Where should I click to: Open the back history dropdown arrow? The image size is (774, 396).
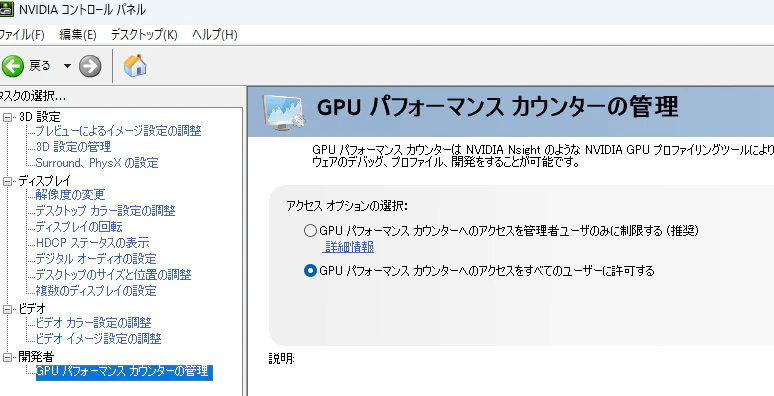[67, 66]
